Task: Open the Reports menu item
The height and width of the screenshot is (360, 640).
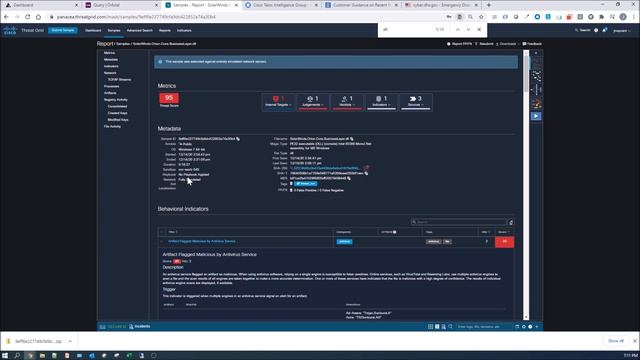Action: [x=165, y=31]
